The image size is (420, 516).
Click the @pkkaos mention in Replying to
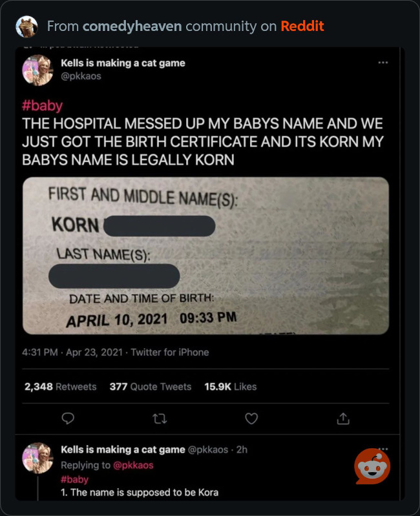point(134,465)
